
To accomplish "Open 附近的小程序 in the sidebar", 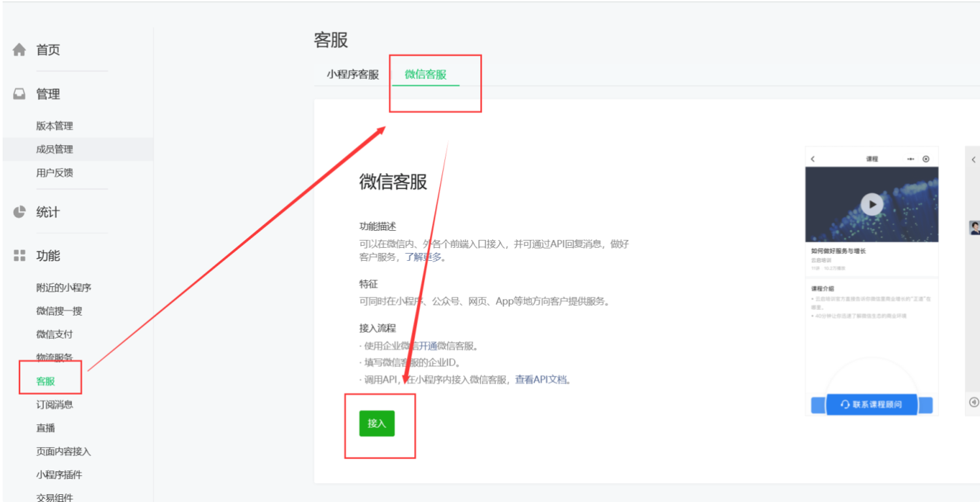I will tap(63, 288).
